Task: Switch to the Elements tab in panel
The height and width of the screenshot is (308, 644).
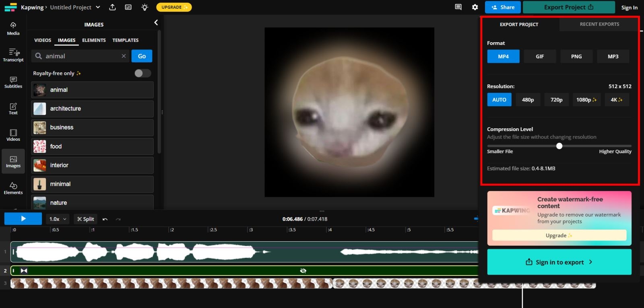Action: (94, 40)
